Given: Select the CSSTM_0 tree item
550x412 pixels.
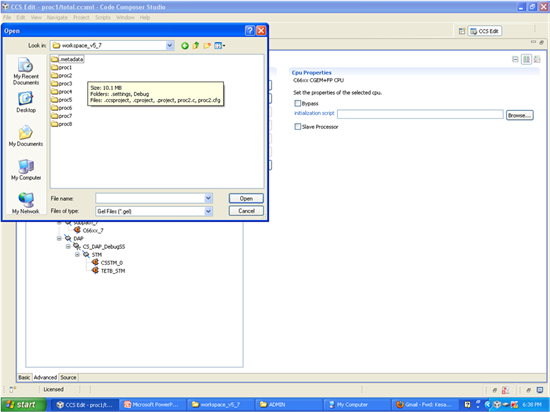Looking at the screenshot, I should click(x=107, y=263).
